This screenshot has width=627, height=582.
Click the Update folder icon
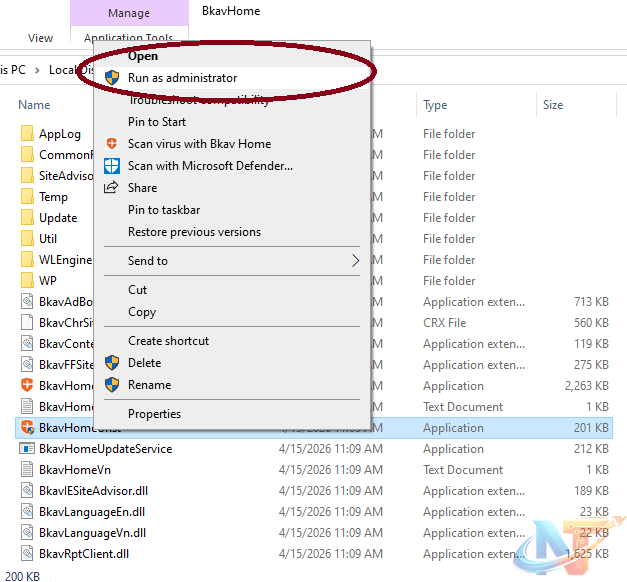pyautogui.click(x=27, y=218)
